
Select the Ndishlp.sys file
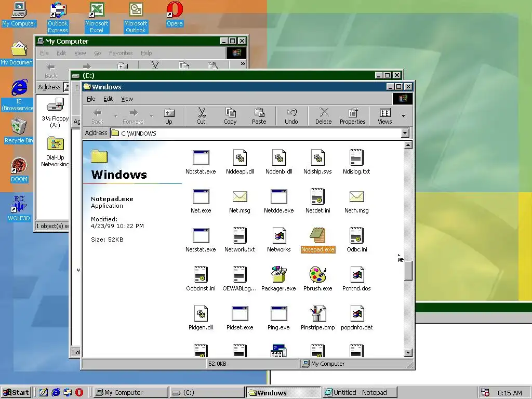317,162
